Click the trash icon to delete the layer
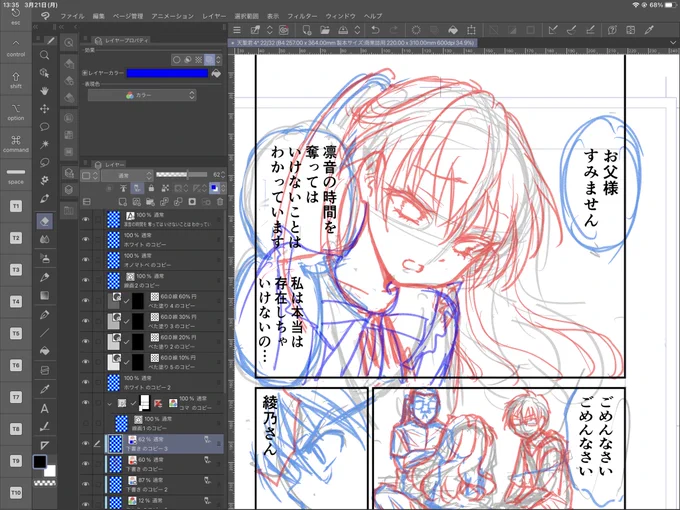Viewport: 680px width, 510px height. click(220, 202)
